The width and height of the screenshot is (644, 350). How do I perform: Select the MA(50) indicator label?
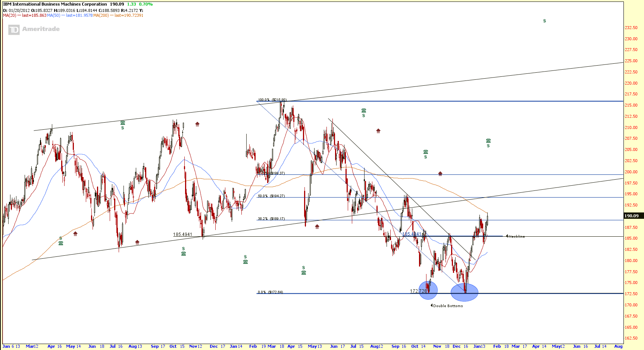tap(53, 15)
